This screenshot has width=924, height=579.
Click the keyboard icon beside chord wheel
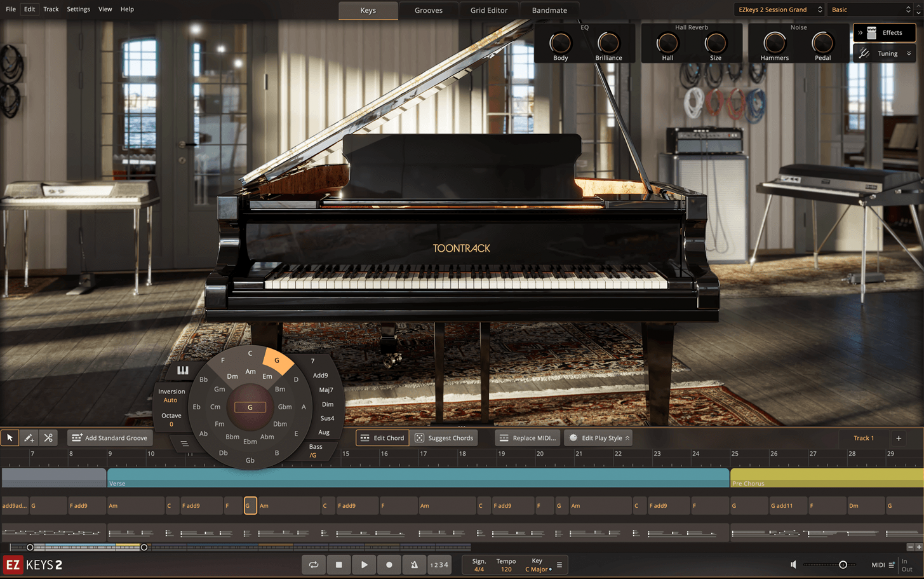183,371
